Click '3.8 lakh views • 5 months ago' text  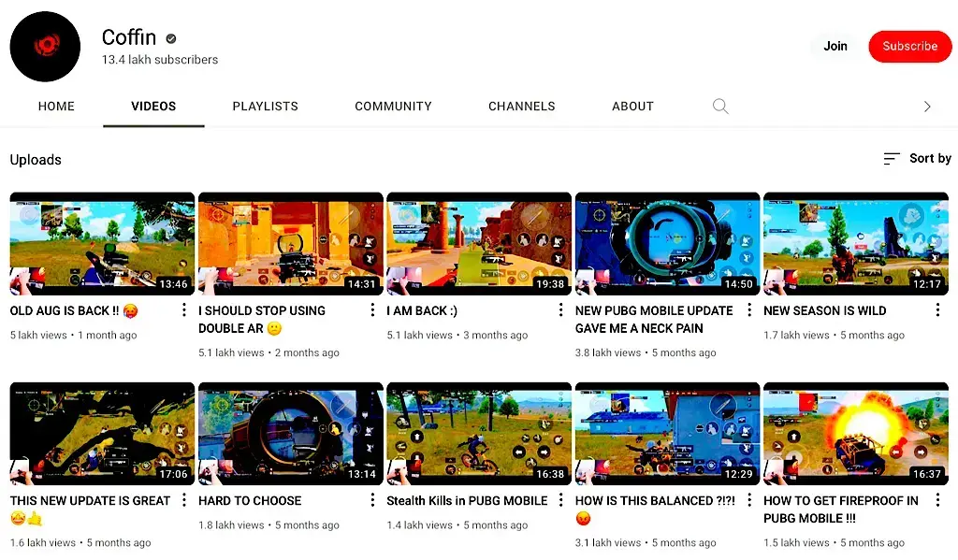[x=646, y=353]
